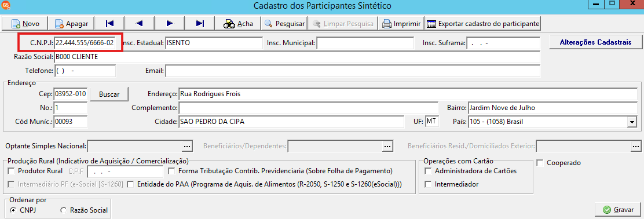644x219 pixels.
Task: Check Entidade do PAA checkbox
Action: (x=131, y=184)
